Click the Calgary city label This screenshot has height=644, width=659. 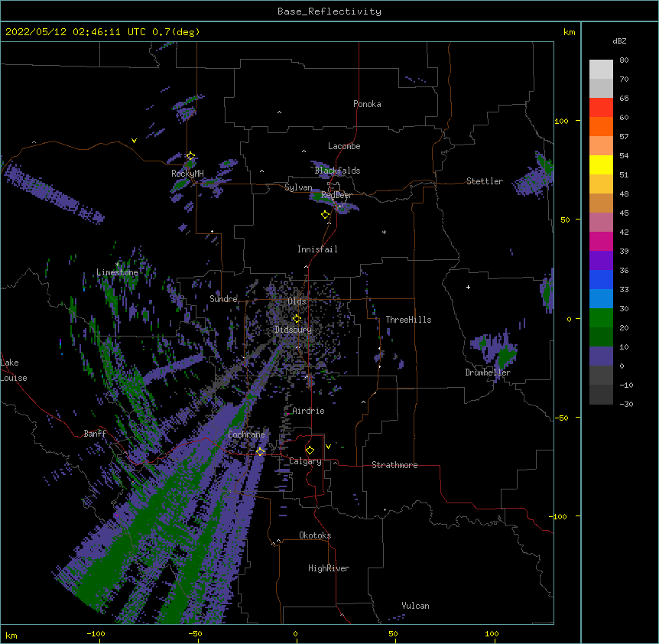tap(305, 461)
